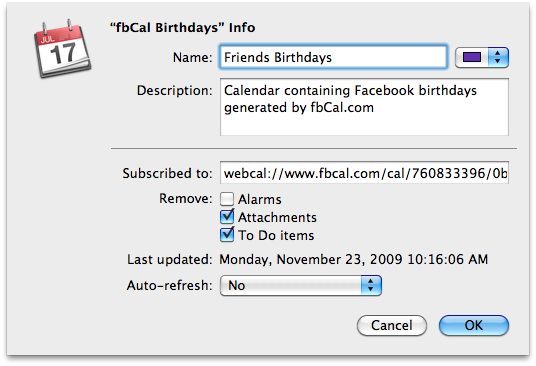Click the Last updated date text
Image resolution: width=536 pixels, height=366 pixels.
point(353,259)
